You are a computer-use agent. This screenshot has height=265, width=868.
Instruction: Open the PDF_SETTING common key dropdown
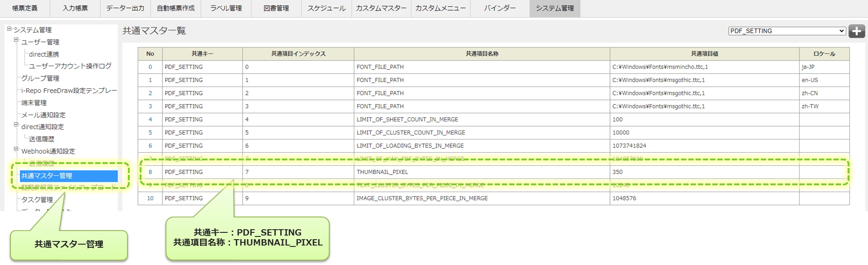(787, 31)
